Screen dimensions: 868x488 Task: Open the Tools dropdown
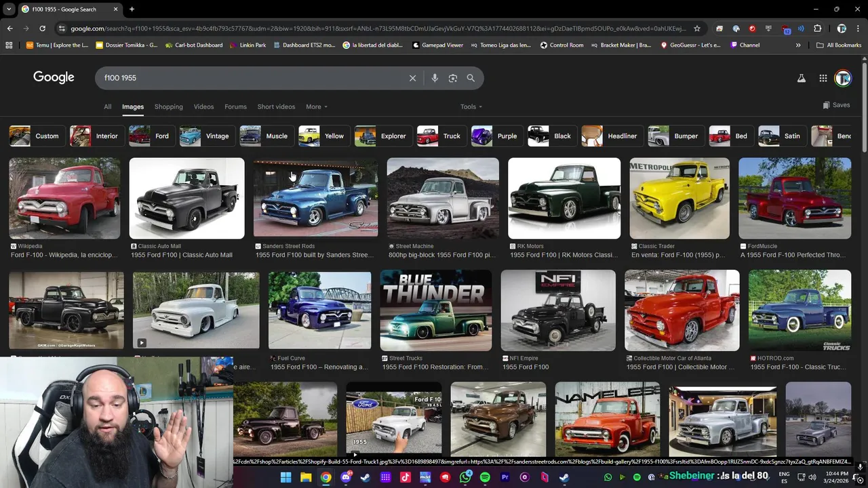(x=471, y=106)
